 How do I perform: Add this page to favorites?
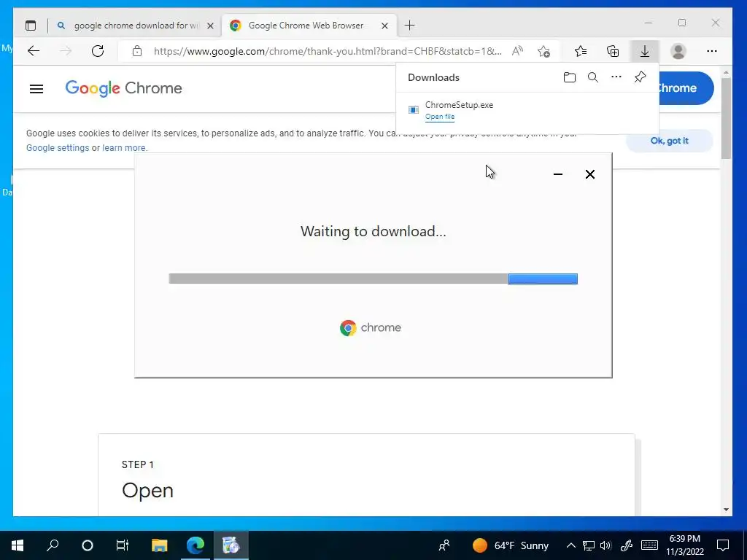543,51
